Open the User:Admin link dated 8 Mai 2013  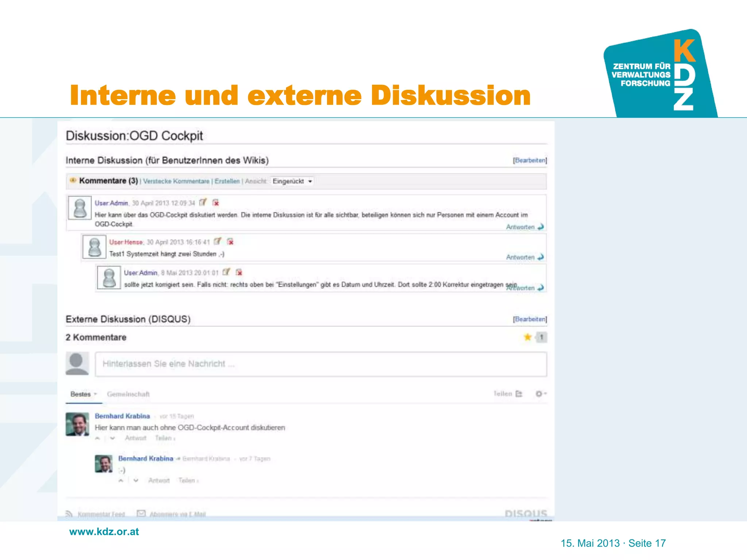pyautogui.click(x=140, y=273)
